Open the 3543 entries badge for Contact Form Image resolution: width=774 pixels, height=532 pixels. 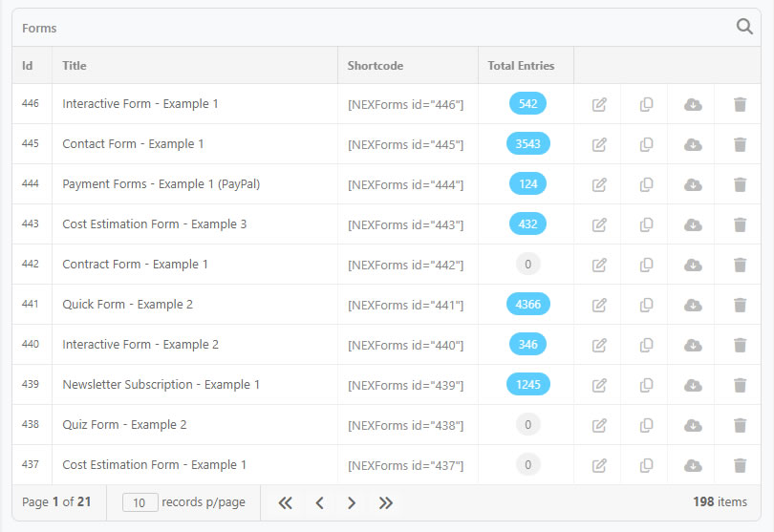528,143
